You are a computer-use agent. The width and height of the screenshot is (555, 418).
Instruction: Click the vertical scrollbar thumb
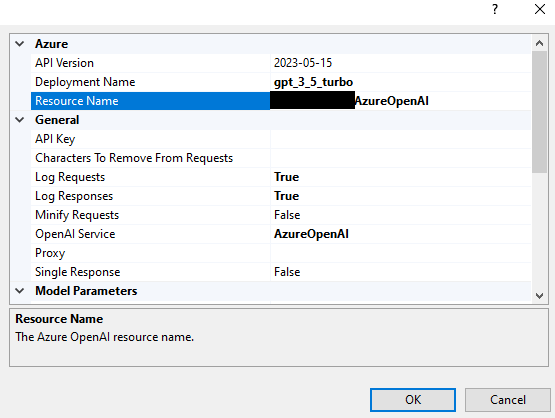point(539,112)
